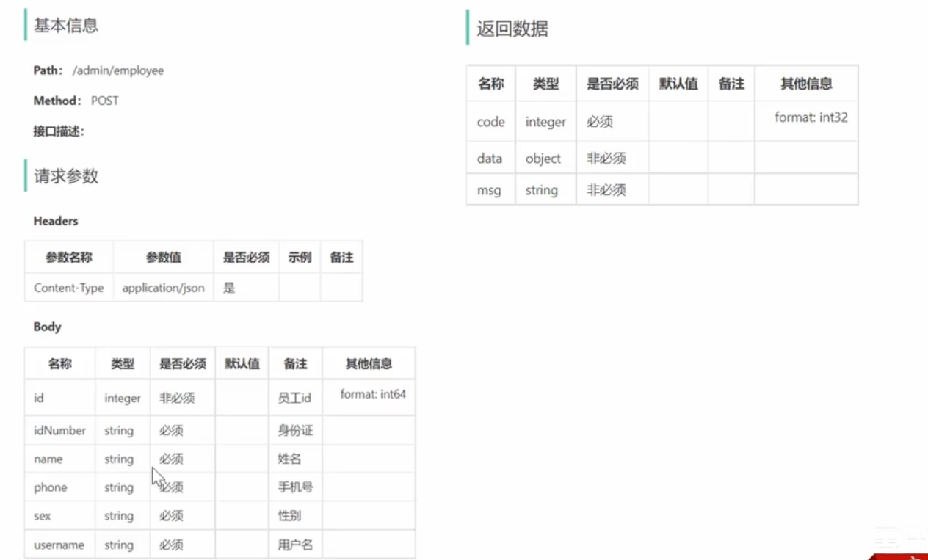Click the 接口描述 label
The width and height of the screenshot is (928, 560).
click(x=59, y=131)
